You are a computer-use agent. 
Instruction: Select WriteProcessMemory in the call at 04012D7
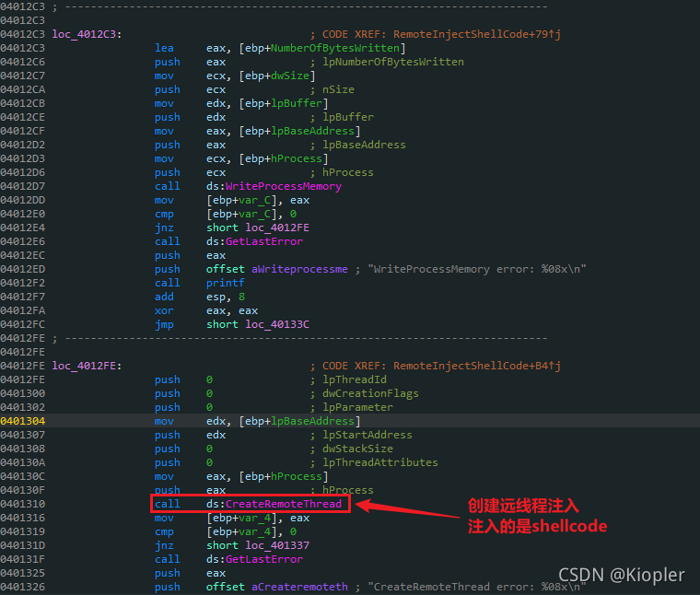pyautogui.click(x=284, y=186)
